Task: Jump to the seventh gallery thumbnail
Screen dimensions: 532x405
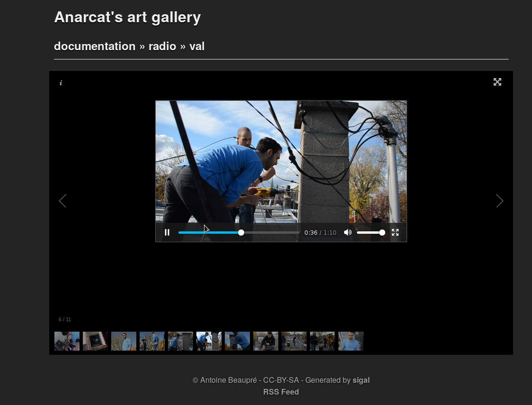Action: click(x=237, y=341)
